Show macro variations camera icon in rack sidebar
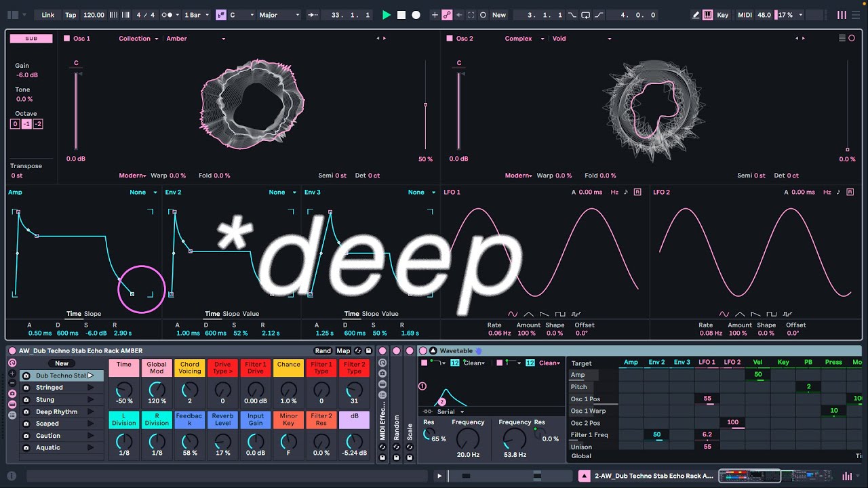This screenshot has width=868, height=488. [12, 394]
